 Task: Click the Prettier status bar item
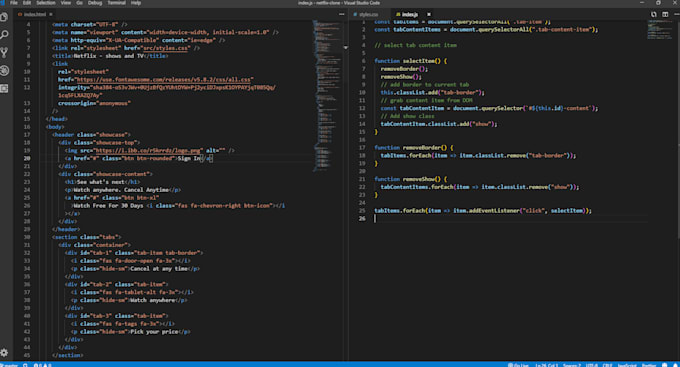click(649, 365)
